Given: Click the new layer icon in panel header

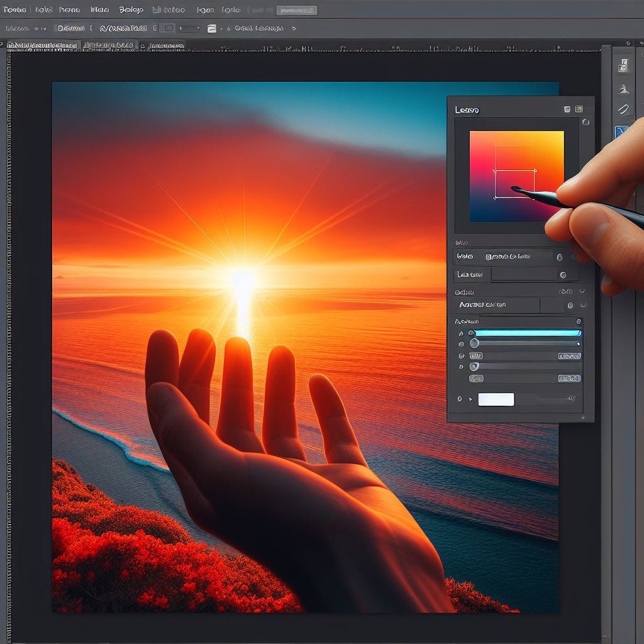Looking at the screenshot, I should [567, 109].
